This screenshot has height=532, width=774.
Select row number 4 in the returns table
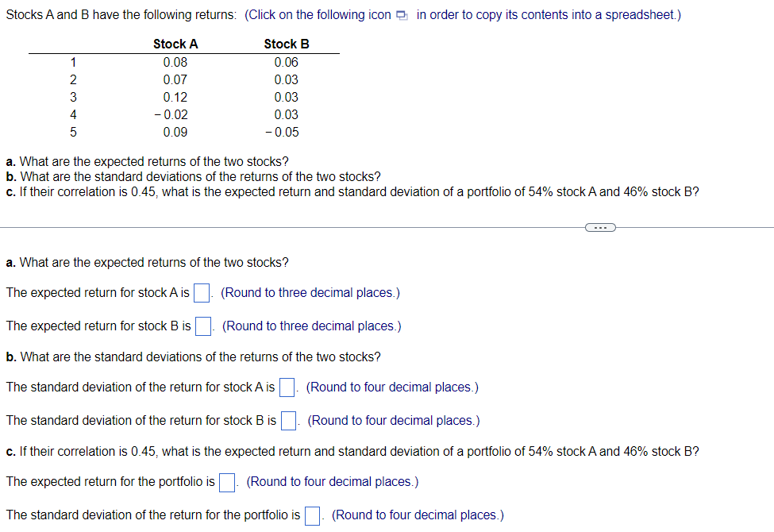point(73,114)
